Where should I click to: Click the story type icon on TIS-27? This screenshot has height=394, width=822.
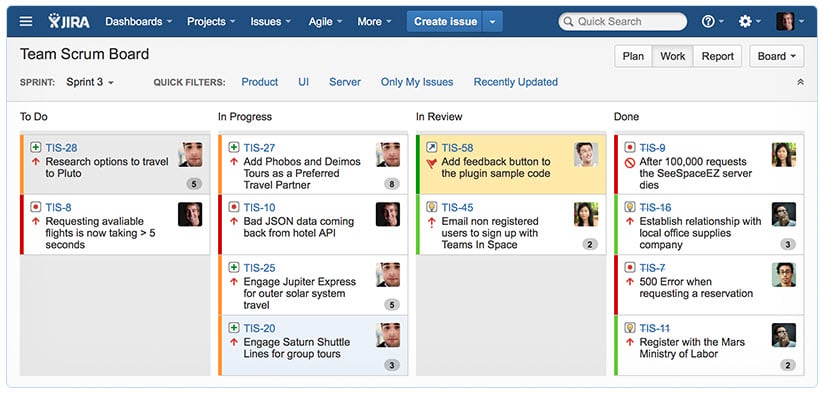click(x=234, y=148)
